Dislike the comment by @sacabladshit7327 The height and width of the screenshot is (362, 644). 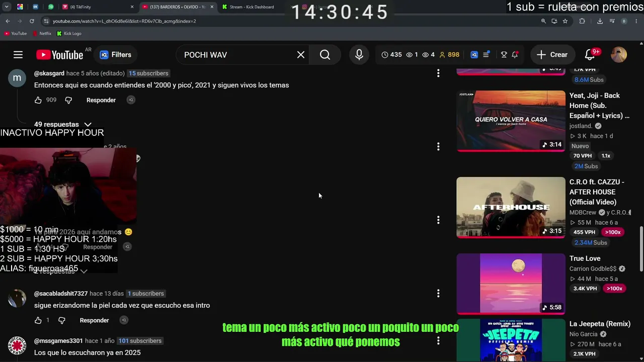pyautogui.click(x=62, y=320)
